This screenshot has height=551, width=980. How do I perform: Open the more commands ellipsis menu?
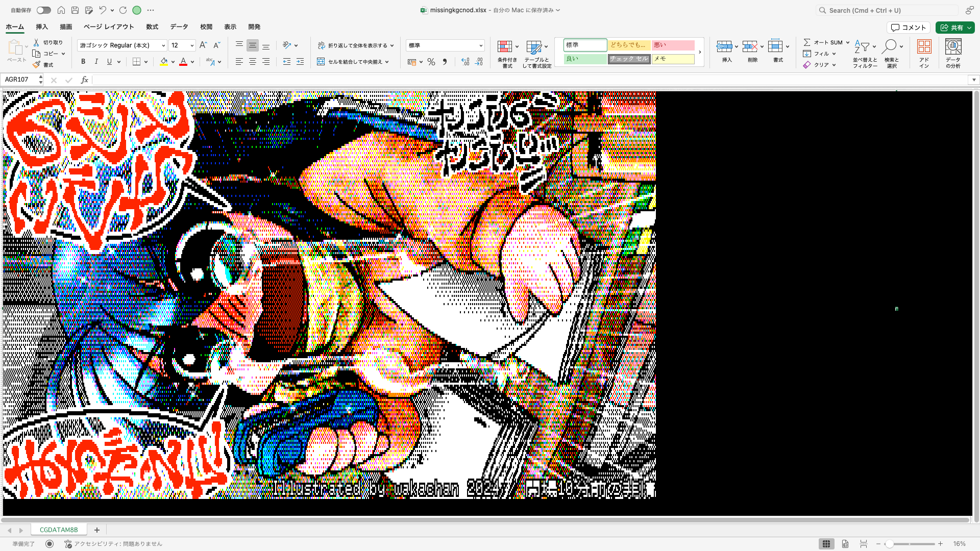[151, 10]
